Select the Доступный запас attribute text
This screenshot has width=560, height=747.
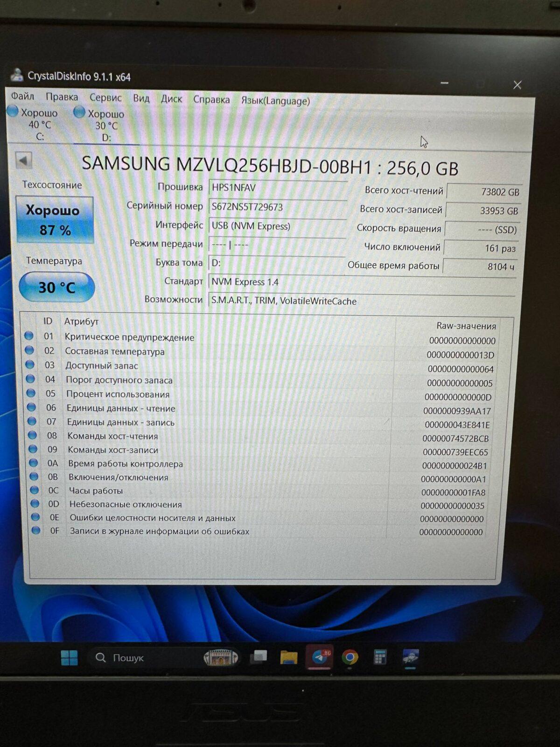(102, 366)
